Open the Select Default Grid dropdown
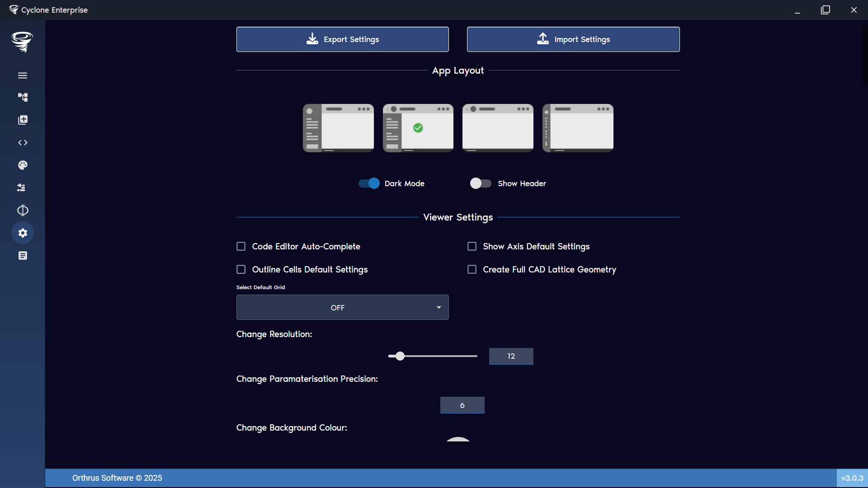 point(342,307)
